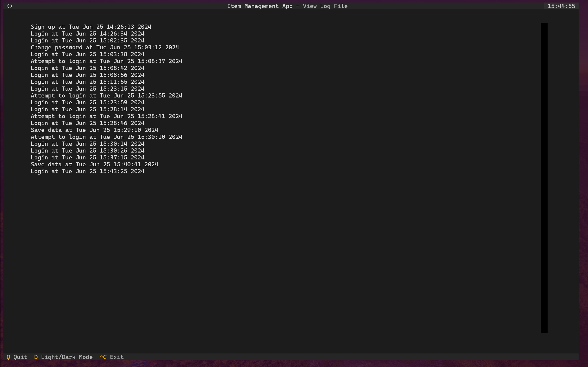
Task: Select the 'Save data at 15:40:41' line
Action: tap(94, 164)
